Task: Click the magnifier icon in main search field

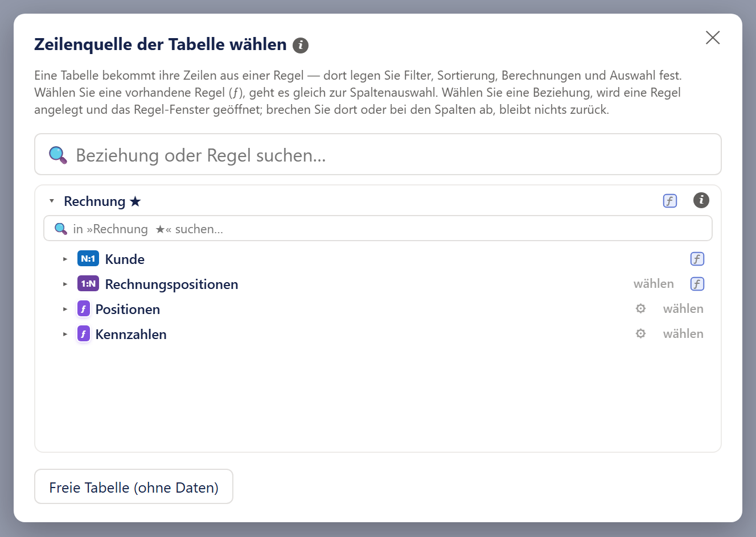Action: point(57,155)
